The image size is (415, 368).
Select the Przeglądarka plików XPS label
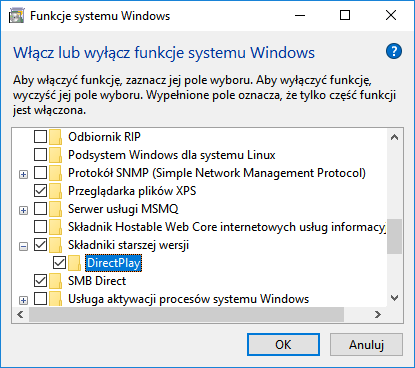pos(132,191)
